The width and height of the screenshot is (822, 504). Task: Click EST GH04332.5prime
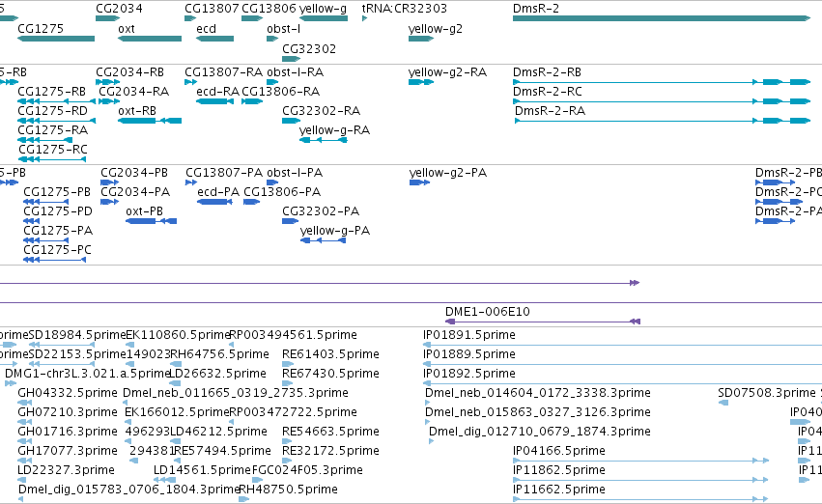pyautogui.click(x=25, y=403)
